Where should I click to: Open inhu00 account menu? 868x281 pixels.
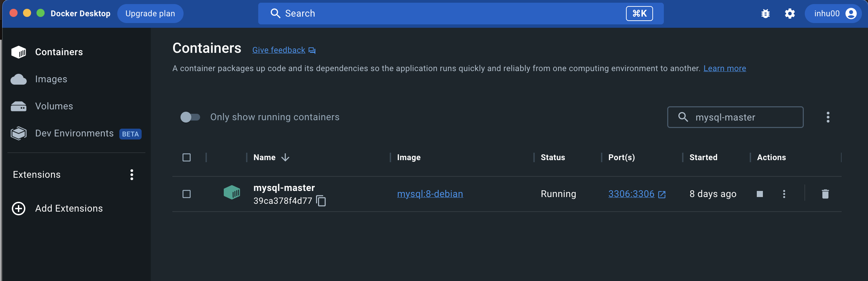click(x=833, y=14)
